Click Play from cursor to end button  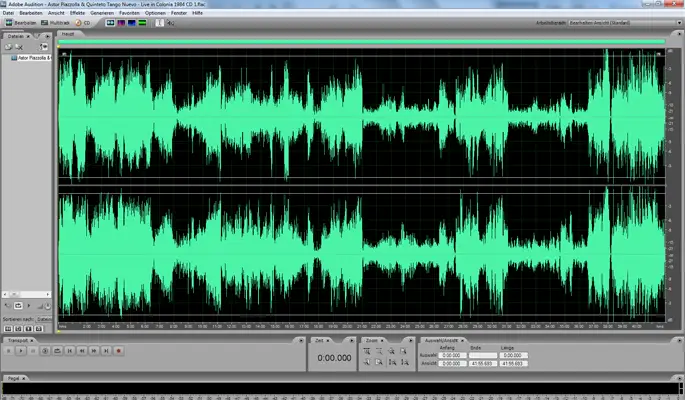click(x=45, y=351)
